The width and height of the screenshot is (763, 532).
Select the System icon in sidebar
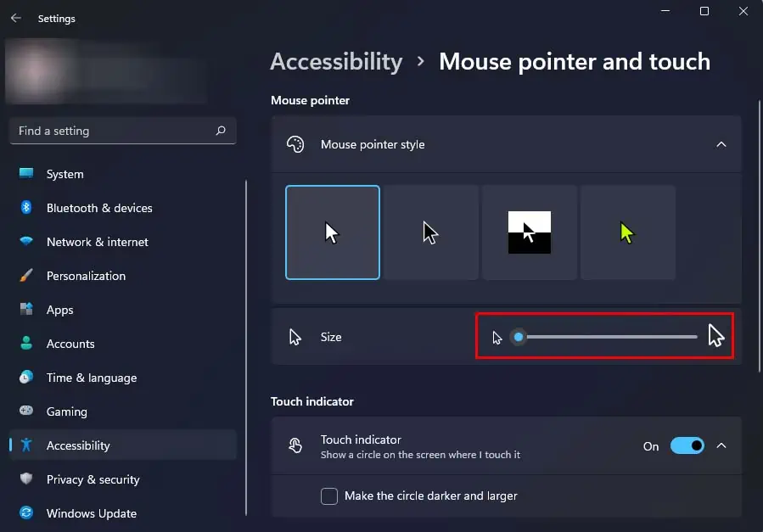pyautogui.click(x=27, y=174)
